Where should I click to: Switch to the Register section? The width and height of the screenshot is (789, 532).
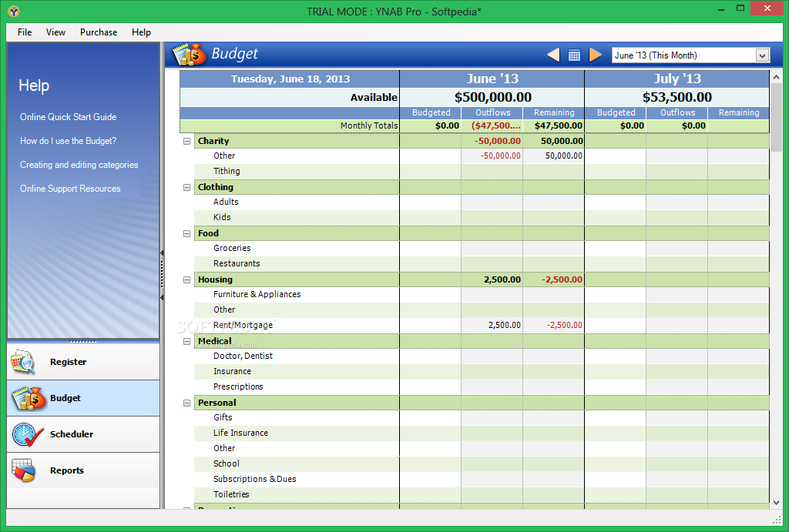(83, 362)
